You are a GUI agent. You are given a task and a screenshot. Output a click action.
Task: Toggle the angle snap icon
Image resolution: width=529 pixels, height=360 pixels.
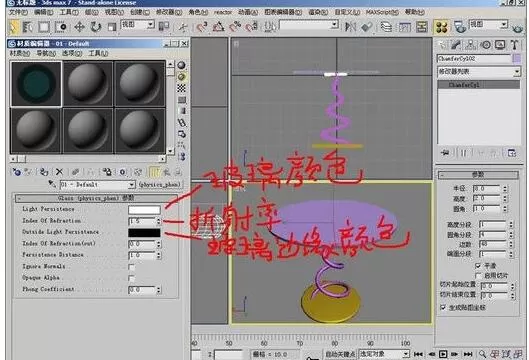[218, 27]
